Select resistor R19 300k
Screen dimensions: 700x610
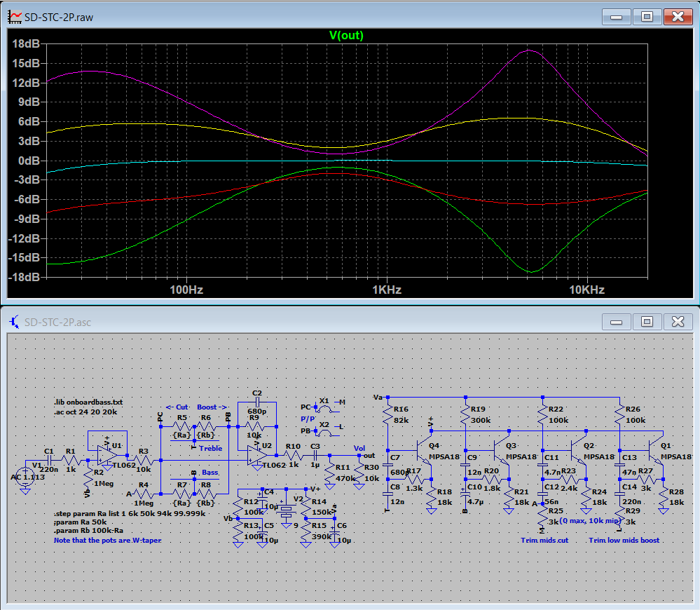[x=465, y=415]
